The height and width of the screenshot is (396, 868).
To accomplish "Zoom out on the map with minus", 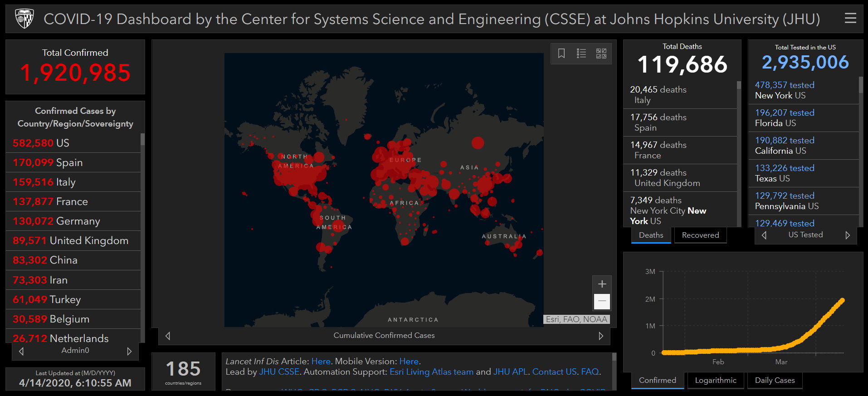I will [x=602, y=301].
